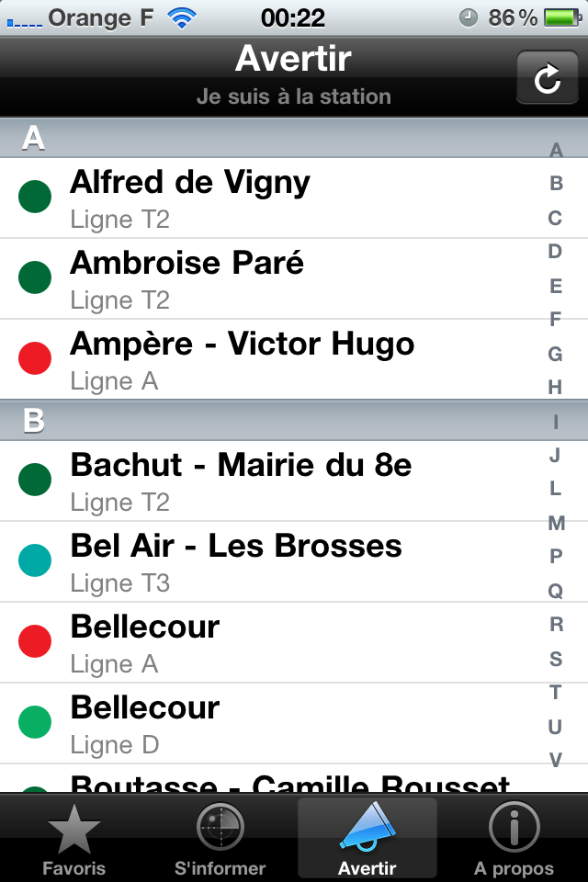Tap the Avertir megaphone tab icon
588x882 pixels.
pyautogui.click(x=367, y=829)
